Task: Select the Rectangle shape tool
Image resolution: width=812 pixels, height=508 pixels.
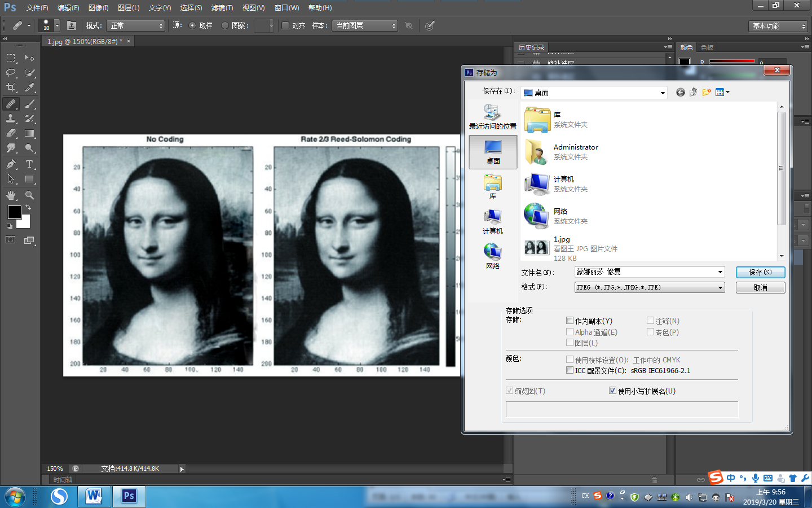Action: coord(29,179)
